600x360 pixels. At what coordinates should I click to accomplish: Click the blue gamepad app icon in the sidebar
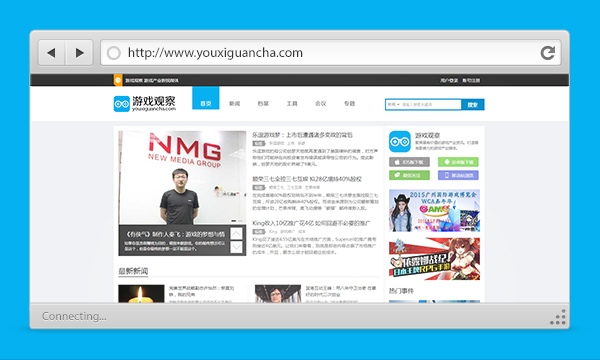pos(399,142)
